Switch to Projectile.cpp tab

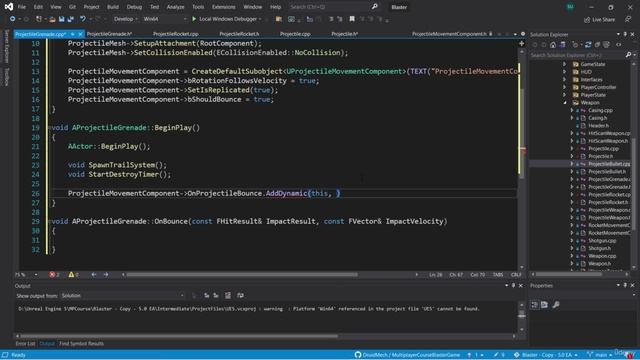(x=295, y=34)
